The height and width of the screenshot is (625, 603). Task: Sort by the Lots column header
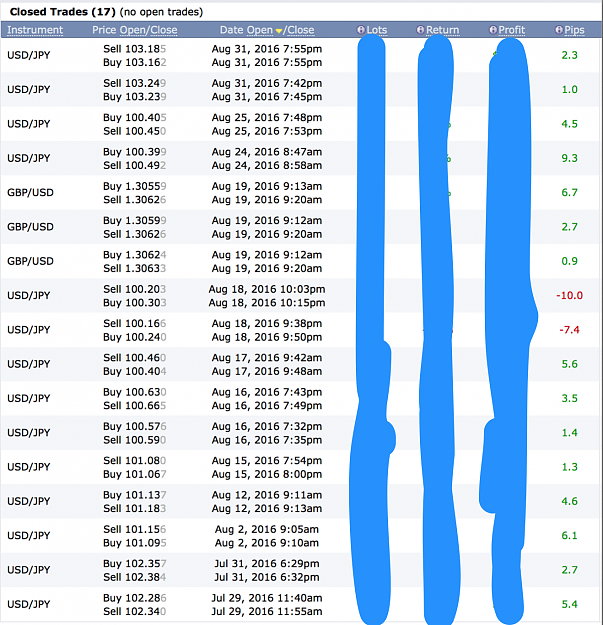[x=377, y=30]
